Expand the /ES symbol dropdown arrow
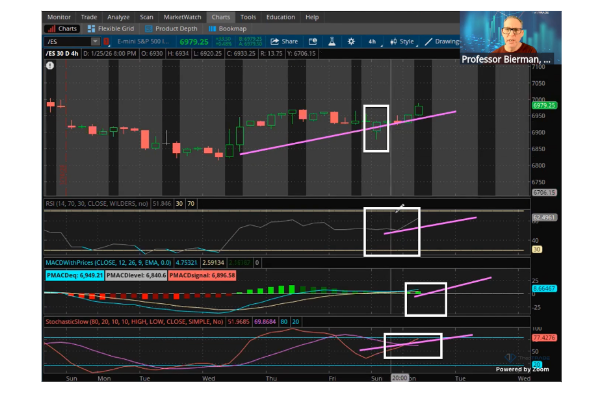The height and width of the screenshot is (395, 608). 95,41
